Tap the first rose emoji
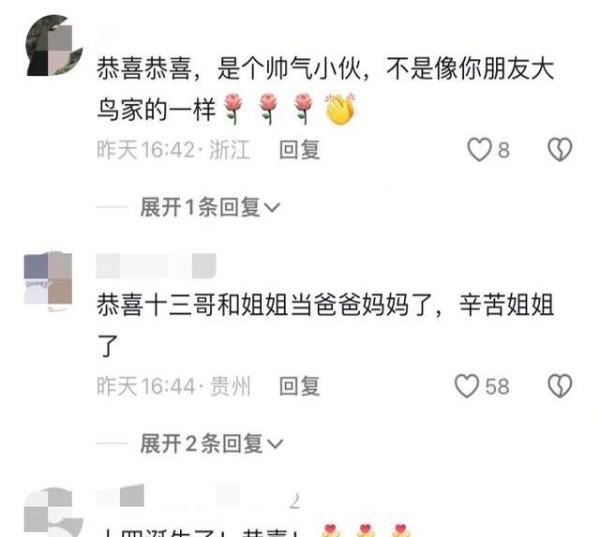 click(233, 109)
